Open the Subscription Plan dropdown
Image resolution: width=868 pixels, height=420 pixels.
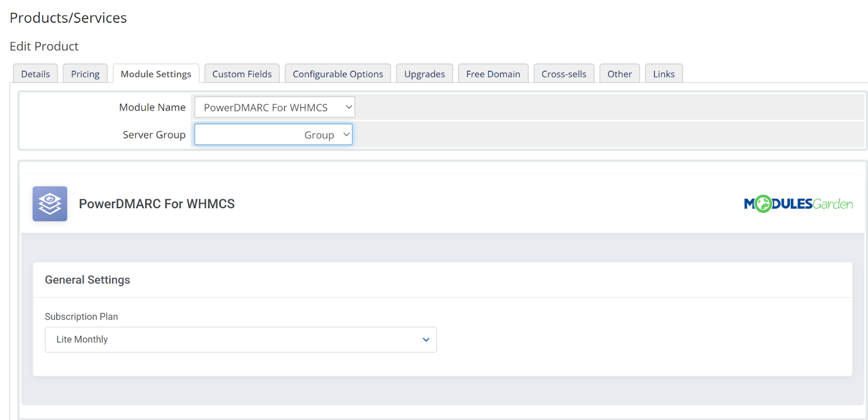tap(241, 340)
